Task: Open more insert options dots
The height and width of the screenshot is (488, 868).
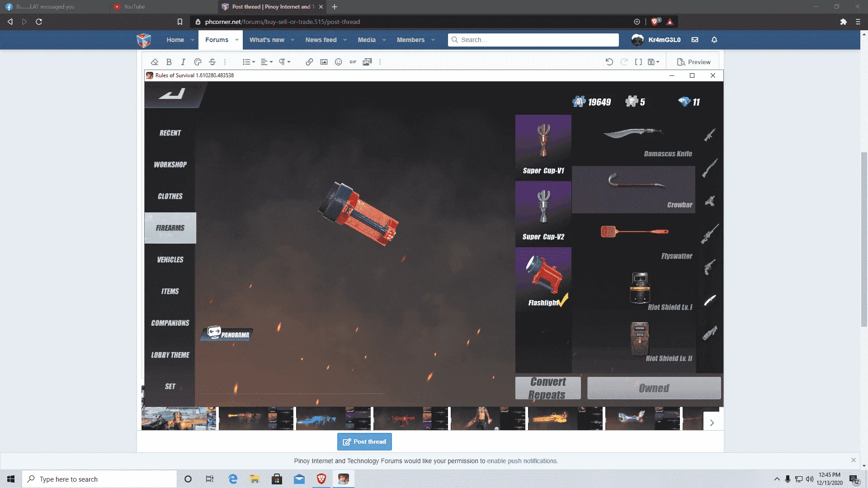Action: (380, 62)
